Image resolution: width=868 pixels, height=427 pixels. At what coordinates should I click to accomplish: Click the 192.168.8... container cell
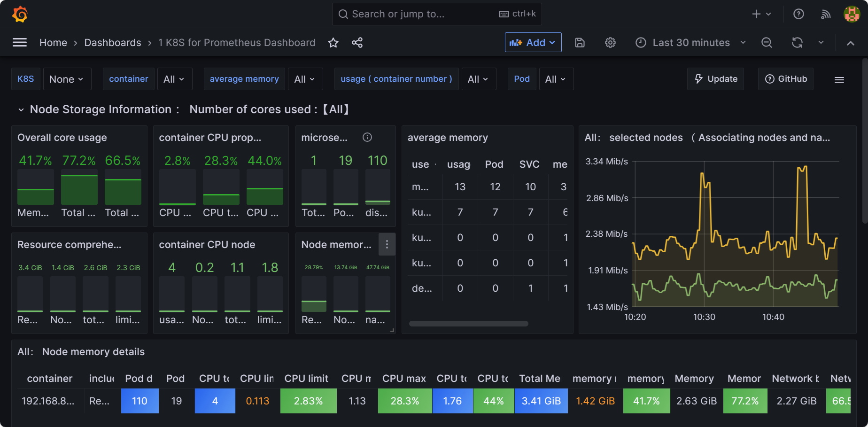pyautogui.click(x=48, y=401)
